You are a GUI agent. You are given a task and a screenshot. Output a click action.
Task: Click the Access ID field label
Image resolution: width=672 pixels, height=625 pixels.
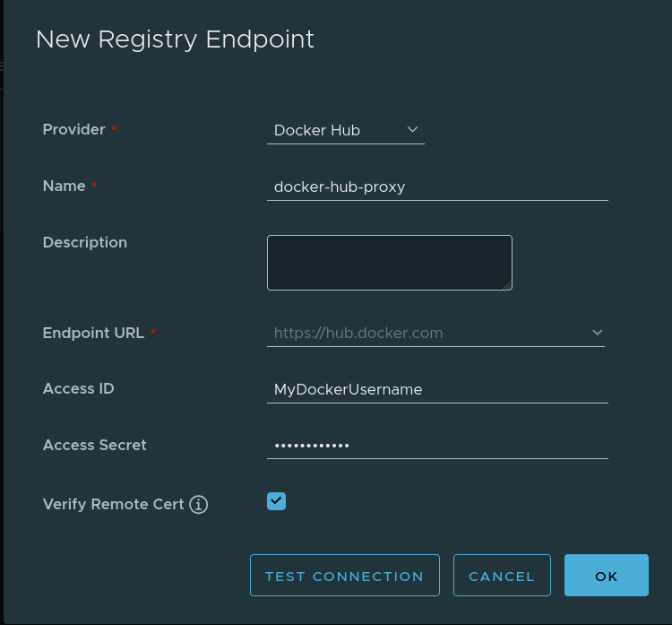point(78,388)
